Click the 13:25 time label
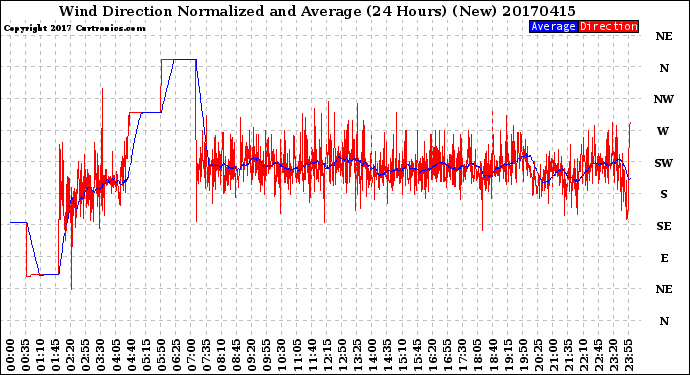This screenshot has width=690, height=375. 357,355
